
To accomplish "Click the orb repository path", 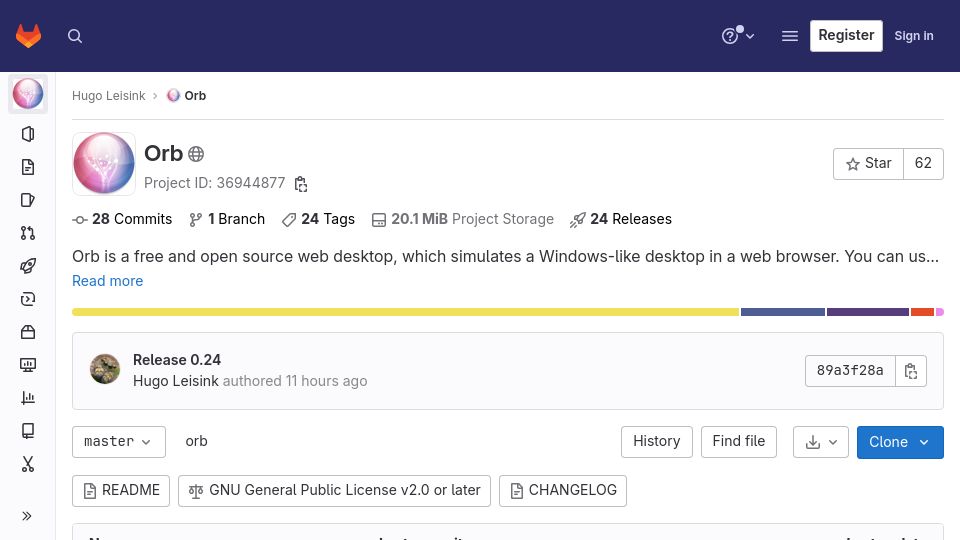I will click(197, 441).
